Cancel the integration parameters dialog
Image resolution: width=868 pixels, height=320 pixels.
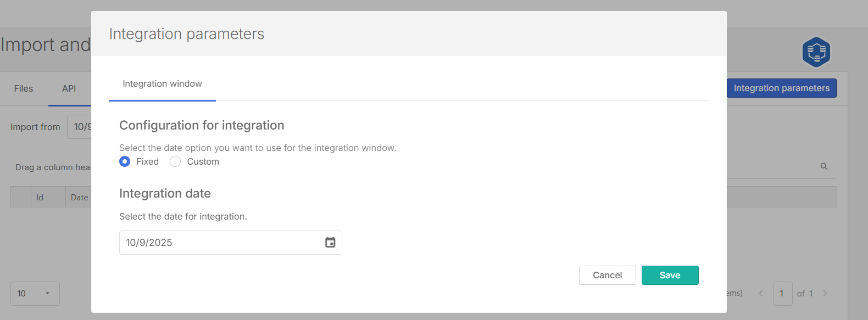pos(607,276)
